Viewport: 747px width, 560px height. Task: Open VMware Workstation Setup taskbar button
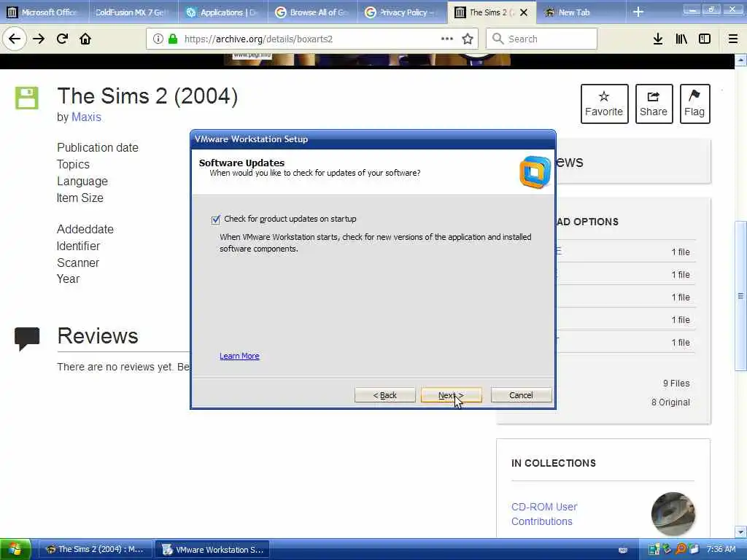(x=212, y=550)
